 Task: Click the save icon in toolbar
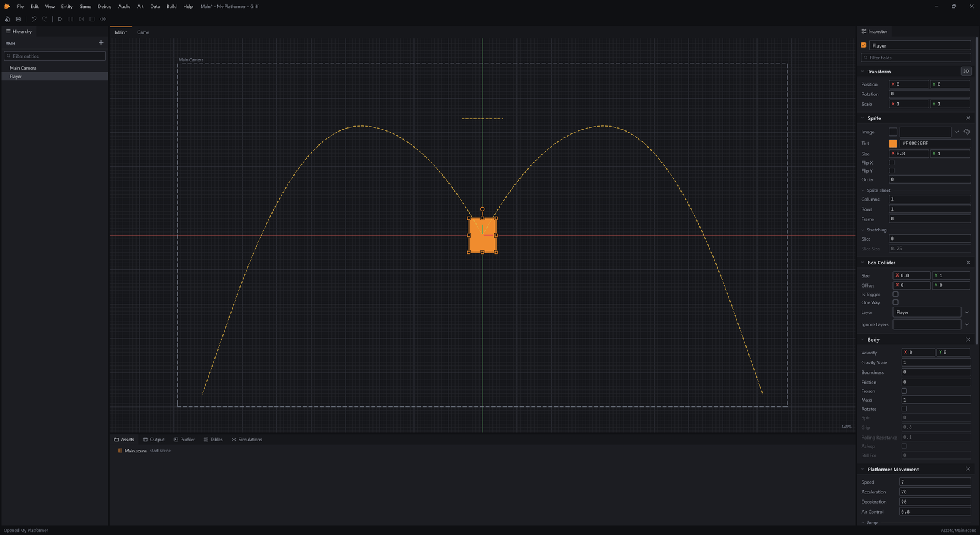tap(18, 19)
